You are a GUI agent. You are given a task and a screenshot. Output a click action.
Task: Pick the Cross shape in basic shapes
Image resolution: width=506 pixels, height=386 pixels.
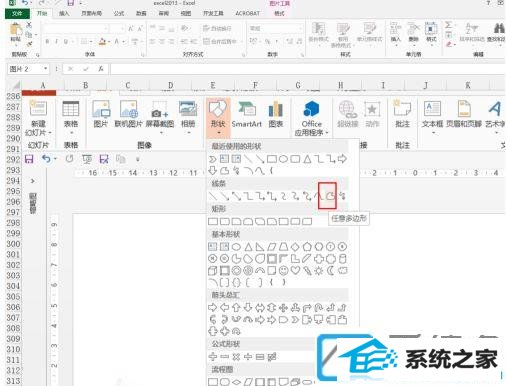coord(319,259)
